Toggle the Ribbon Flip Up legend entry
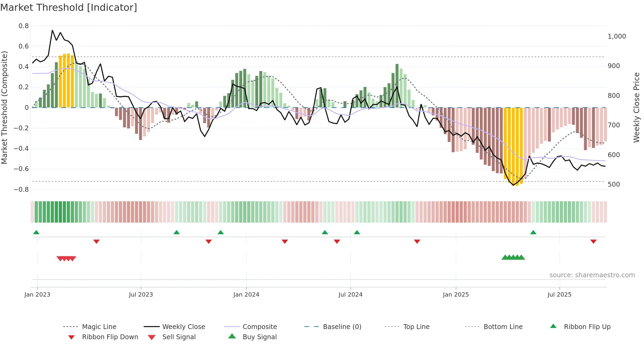Screen dimensions: 644x362 [x=580, y=327]
